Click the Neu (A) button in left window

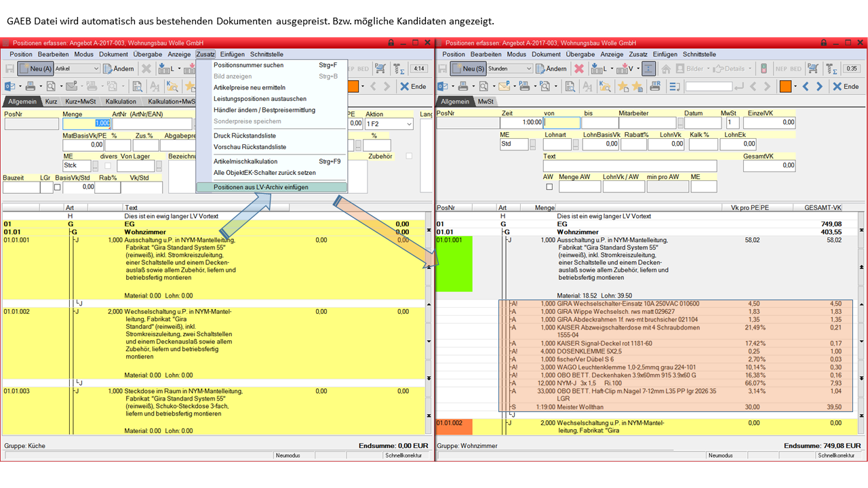point(35,68)
